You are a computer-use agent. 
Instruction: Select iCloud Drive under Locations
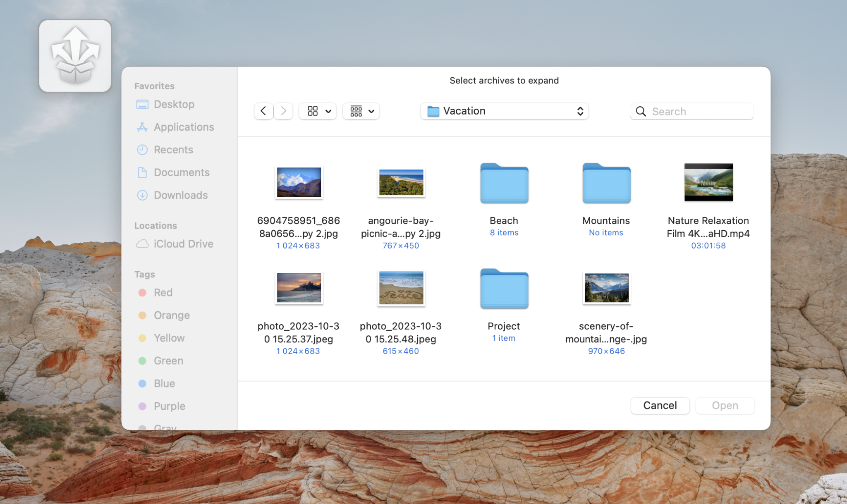pos(183,244)
